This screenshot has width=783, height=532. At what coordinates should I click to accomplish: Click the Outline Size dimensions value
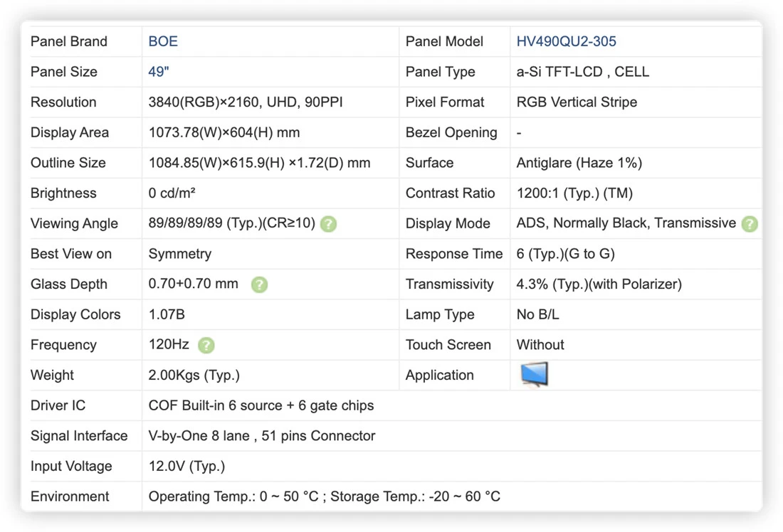pos(259,163)
